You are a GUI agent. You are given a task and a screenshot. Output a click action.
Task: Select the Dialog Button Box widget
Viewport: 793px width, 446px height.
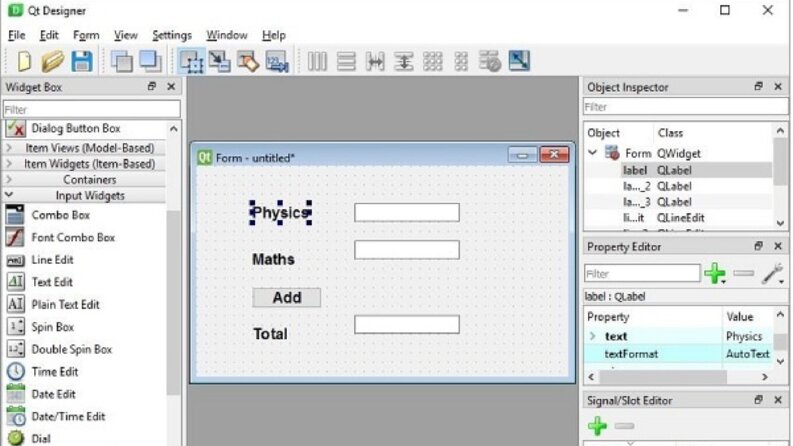pyautogui.click(x=63, y=128)
